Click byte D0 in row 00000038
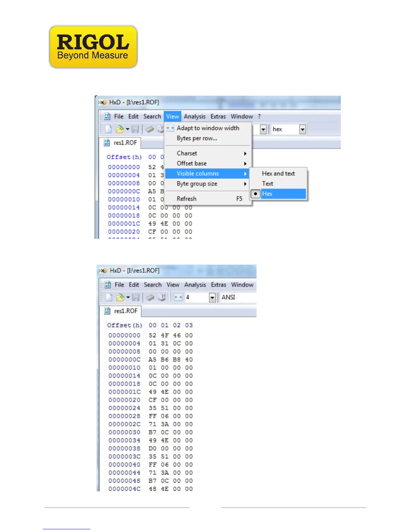The width and height of the screenshot is (411, 532). (x=152, y=448)
